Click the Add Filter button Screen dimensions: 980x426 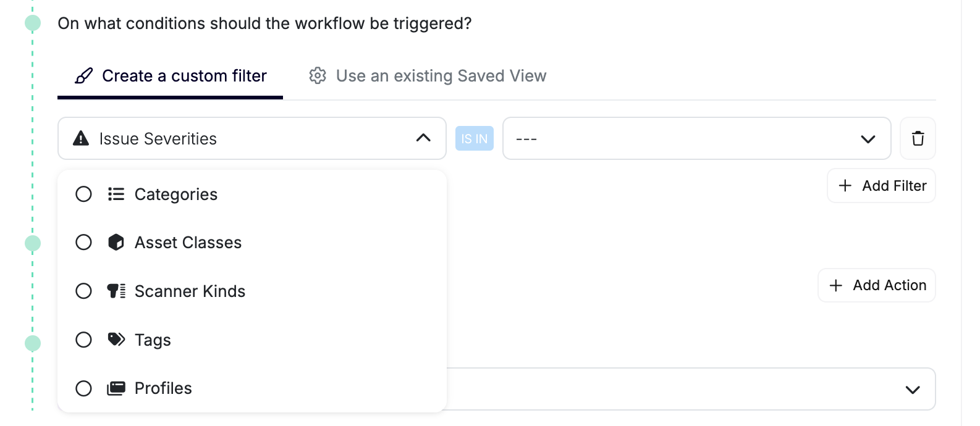click(881, 185)
